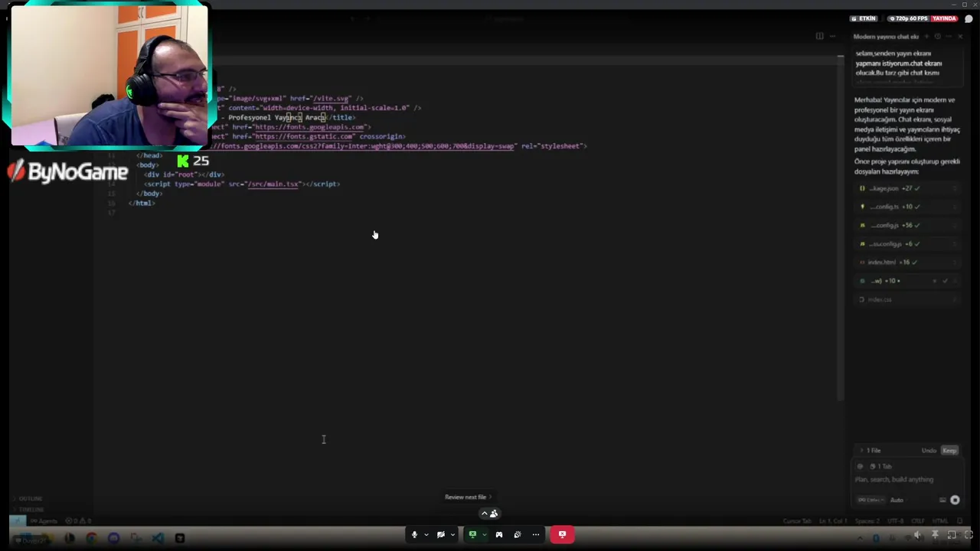The width and height of the screenshot is (980, 551).
Task: Open the index.html +16 file change
Action: [x=908, y=262]
